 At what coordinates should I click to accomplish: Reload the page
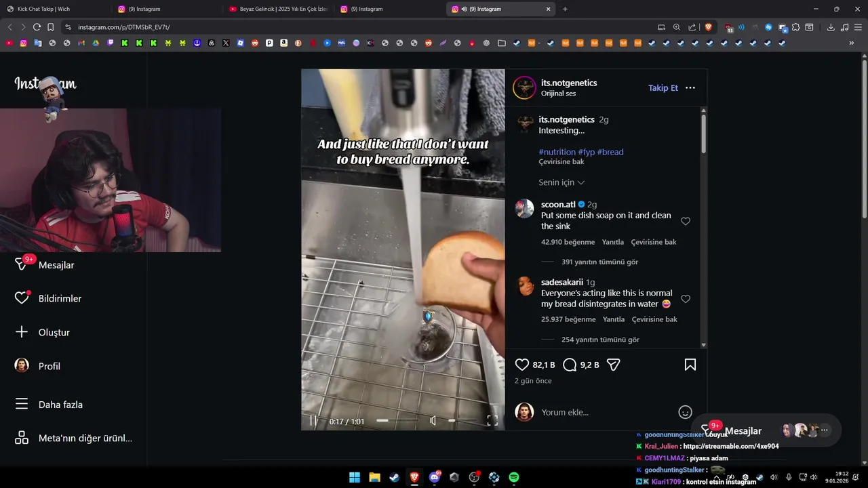pos(37,27)
